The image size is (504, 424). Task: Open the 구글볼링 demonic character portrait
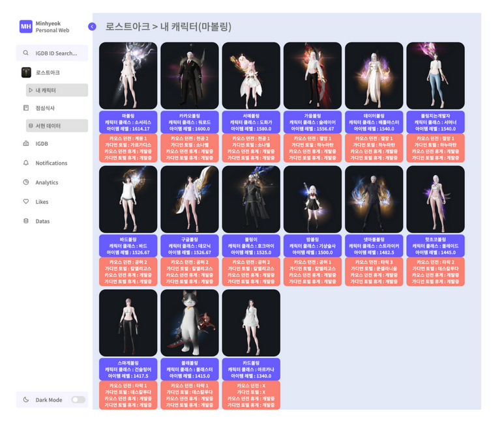pos(190,199)
